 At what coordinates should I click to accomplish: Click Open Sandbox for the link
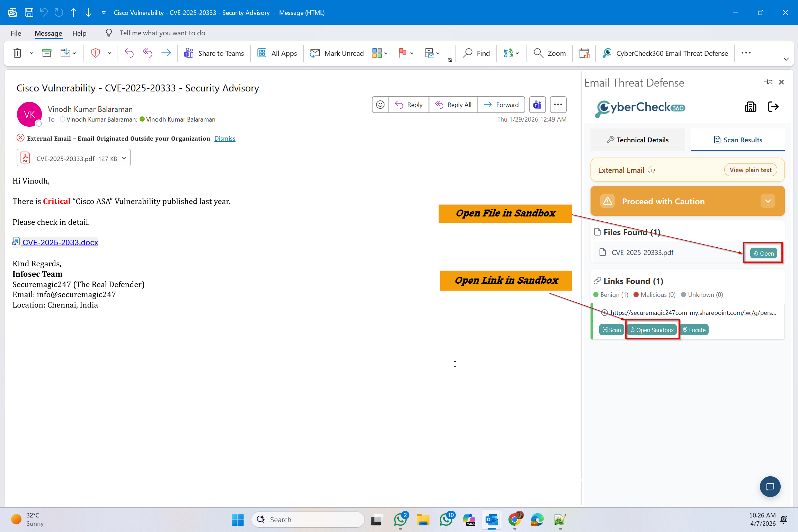click(652, 330)
